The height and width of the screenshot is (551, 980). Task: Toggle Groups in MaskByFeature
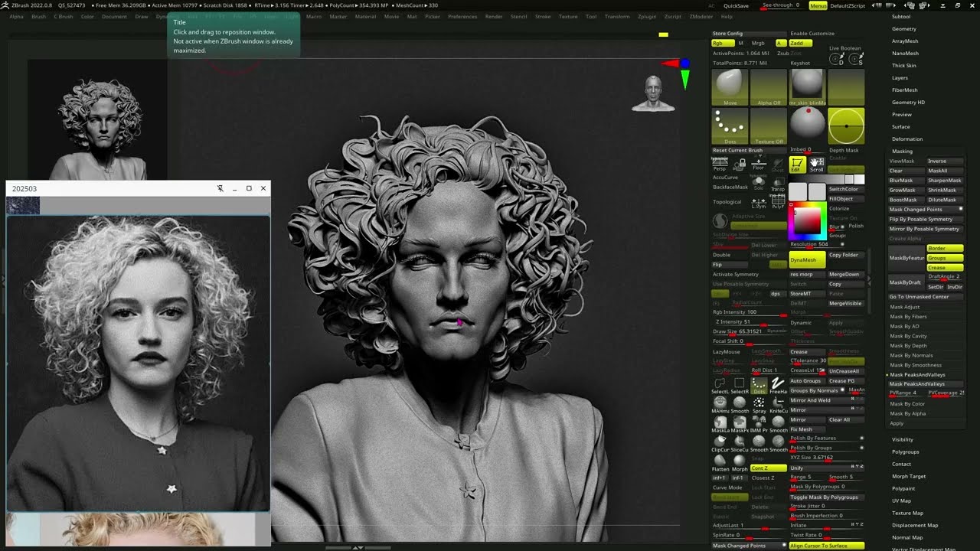click(x=945, y=259)
